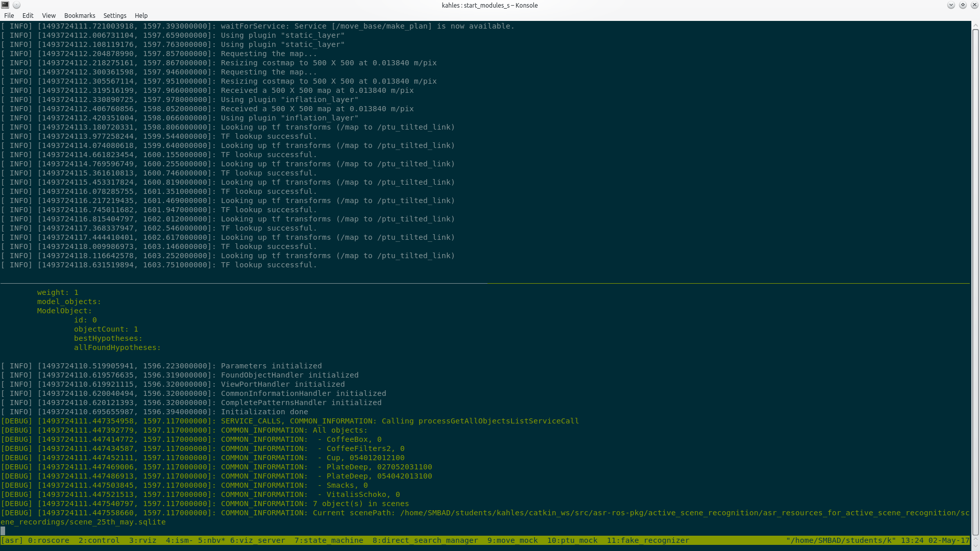
Task: Click the Konsole terminal icon in title bar
Action: pyautogui.click(x=5, y=5)
